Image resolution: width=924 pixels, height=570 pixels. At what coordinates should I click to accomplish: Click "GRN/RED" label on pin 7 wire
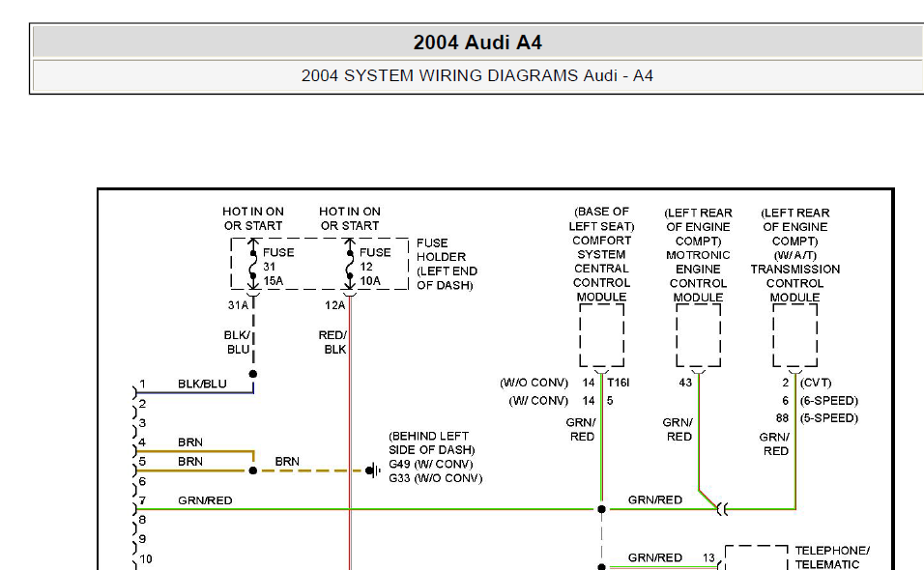[205, 500]
